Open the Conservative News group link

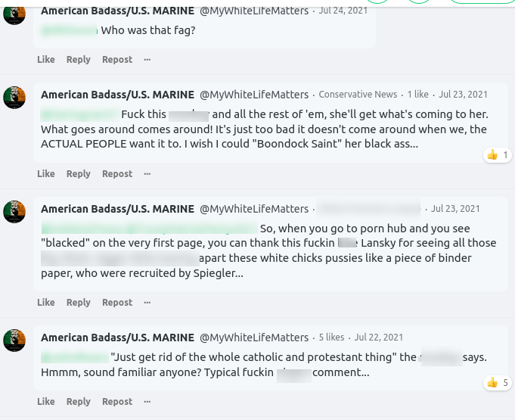(x=358, y=95)
